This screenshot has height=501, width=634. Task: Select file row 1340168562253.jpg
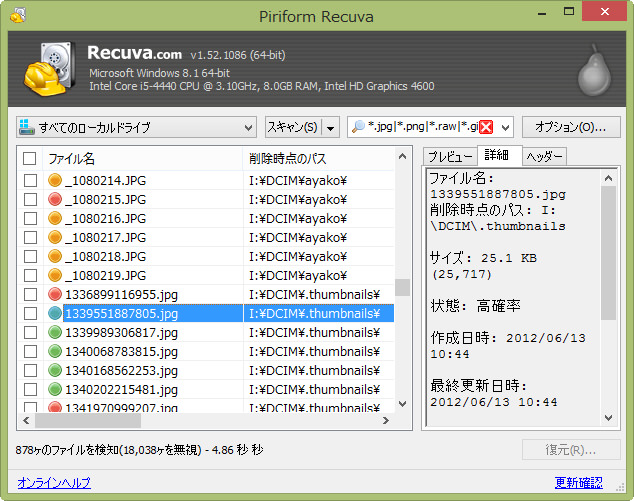[206, 370]
